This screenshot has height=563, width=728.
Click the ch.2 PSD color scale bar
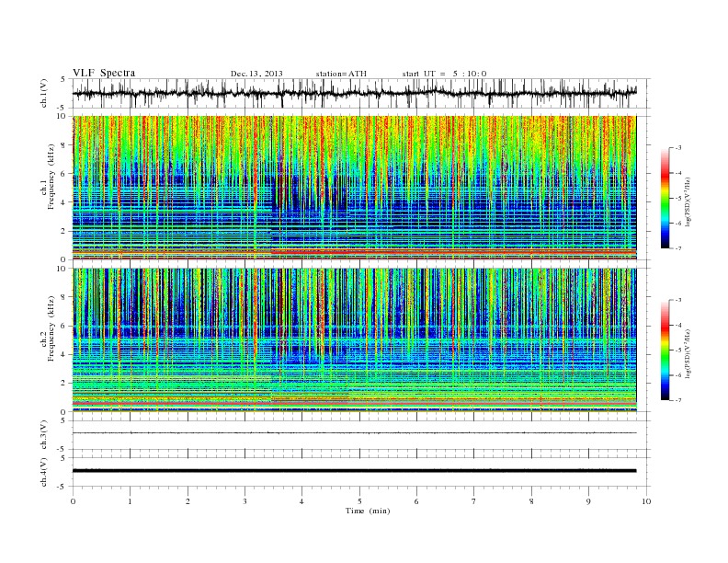pyautogui.click(x=665, y=350)
